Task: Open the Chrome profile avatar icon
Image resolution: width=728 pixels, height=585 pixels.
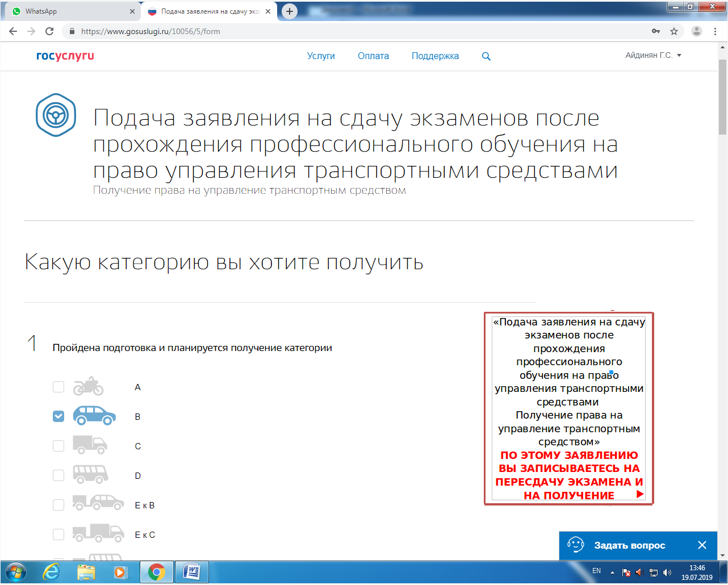Action: click(x=697, y=31)
